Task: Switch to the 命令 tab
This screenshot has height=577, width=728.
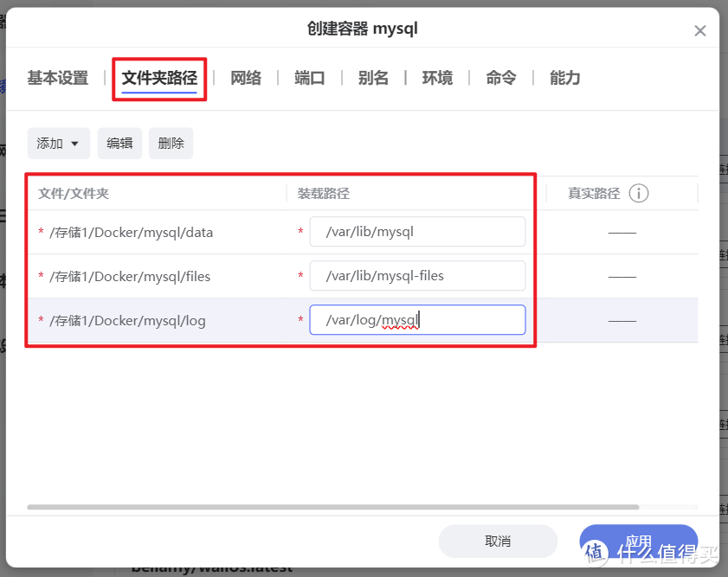Action: (x=500, y=78)
